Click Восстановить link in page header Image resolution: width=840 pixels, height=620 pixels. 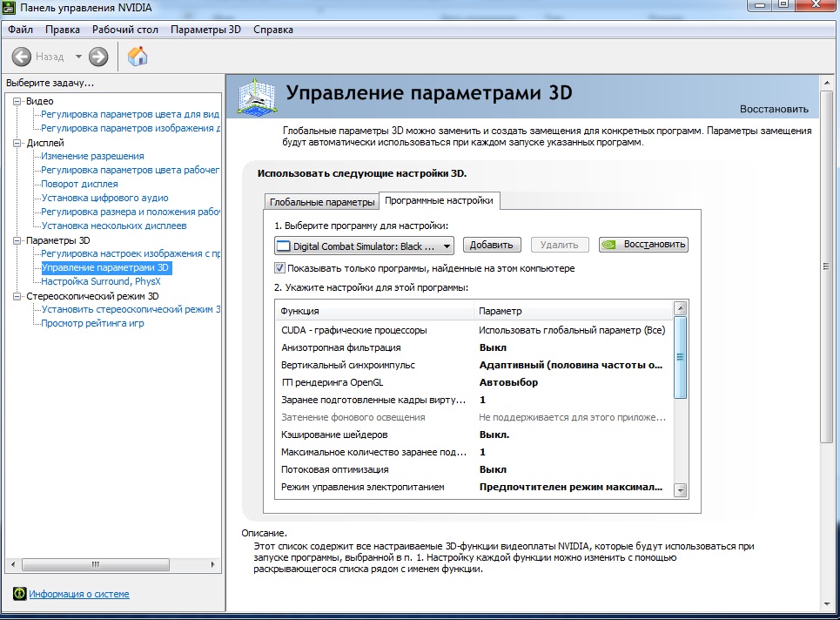pos(774,109)
